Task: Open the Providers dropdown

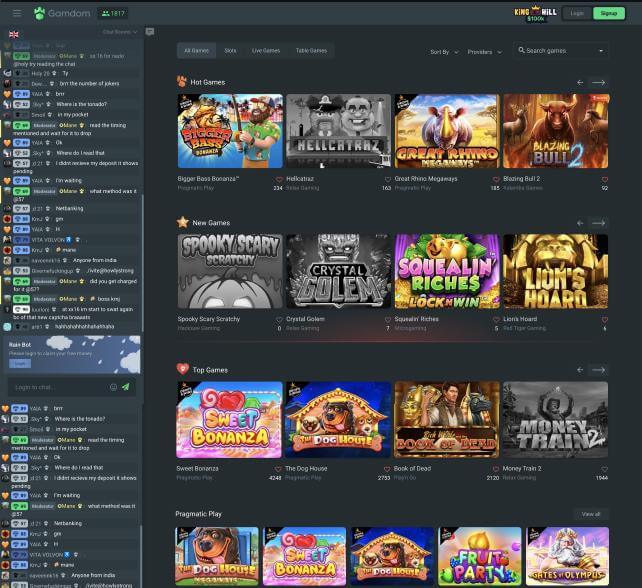Action: pos(484,52)
